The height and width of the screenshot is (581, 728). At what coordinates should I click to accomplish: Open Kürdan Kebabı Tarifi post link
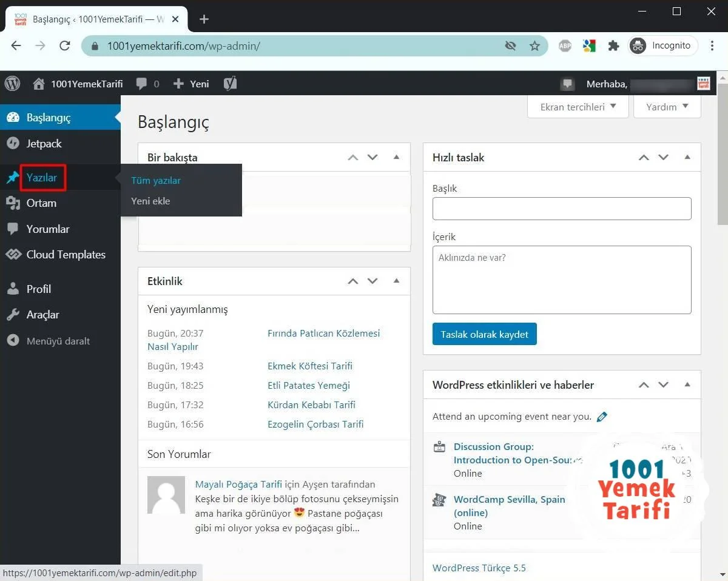[x=311, y=405]
